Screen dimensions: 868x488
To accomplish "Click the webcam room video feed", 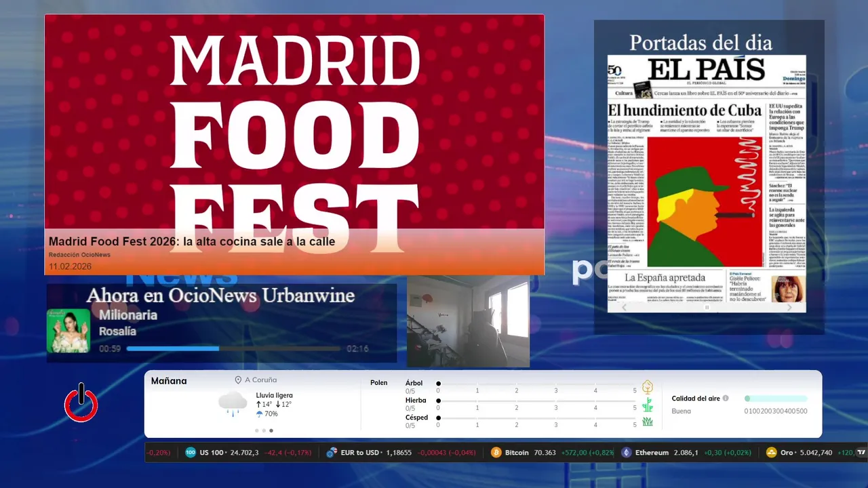I will pyautogui.click(x=468, y=321).
